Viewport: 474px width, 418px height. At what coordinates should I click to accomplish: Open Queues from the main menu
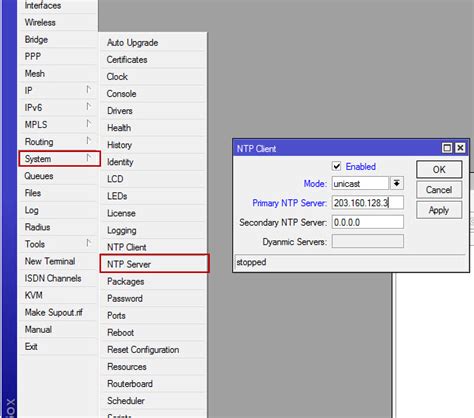(57, 176)
